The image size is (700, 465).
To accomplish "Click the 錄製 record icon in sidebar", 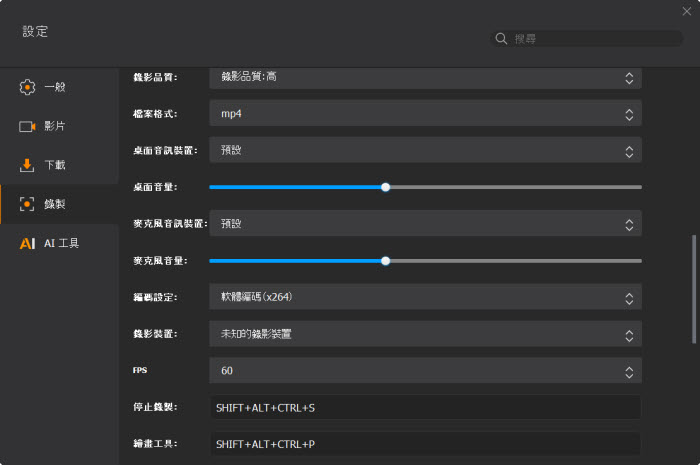I will click(x=27, y=204).
